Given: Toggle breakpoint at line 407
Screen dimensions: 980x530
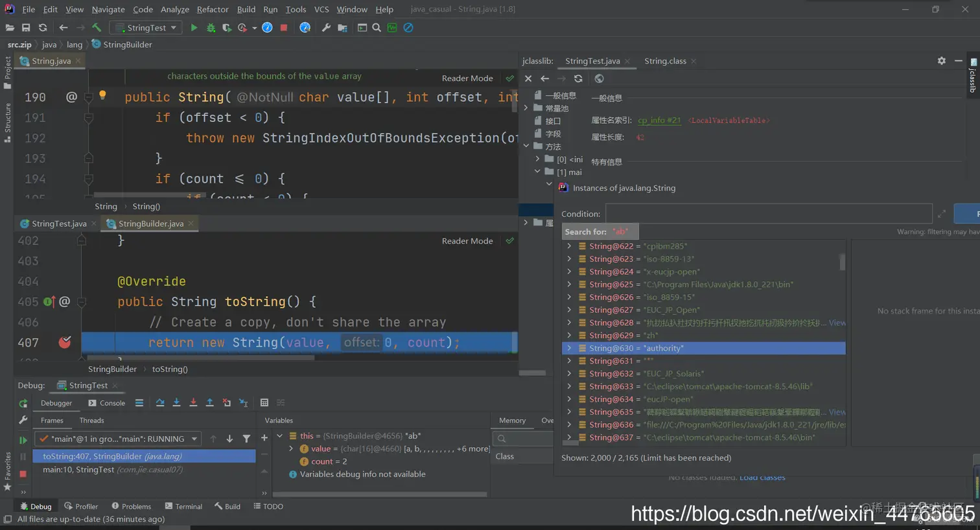Looking at the screenshot, I should tap(65, 342).
